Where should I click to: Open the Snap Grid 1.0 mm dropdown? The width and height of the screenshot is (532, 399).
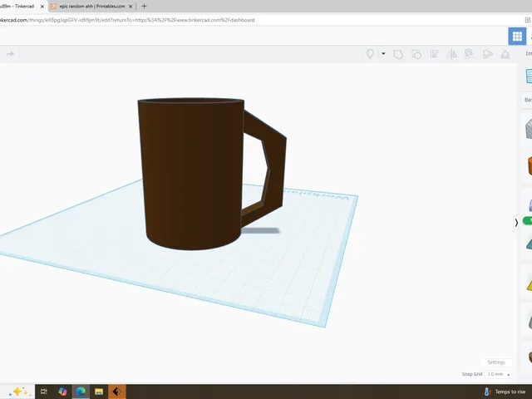pyautogui.click(x=498, y=374)
